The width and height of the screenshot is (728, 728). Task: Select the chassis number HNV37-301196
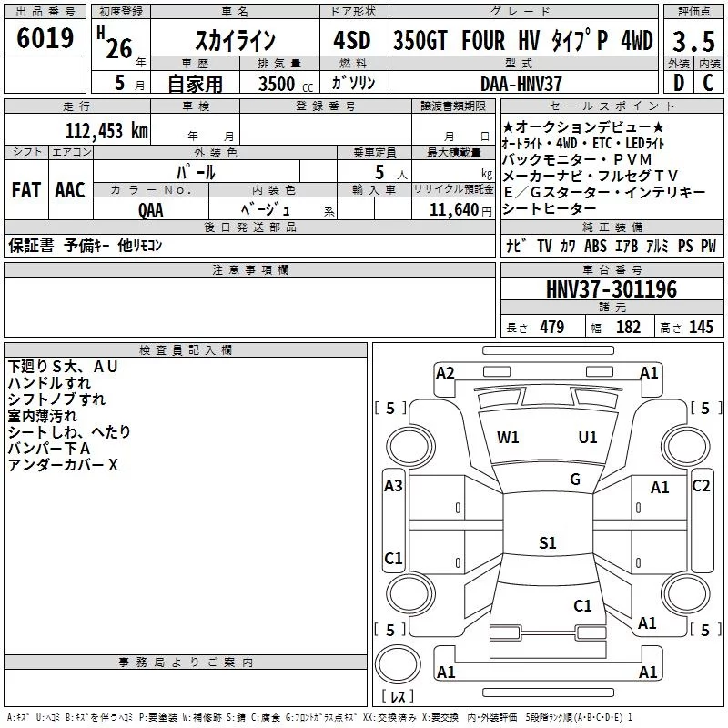coord(612,289)
